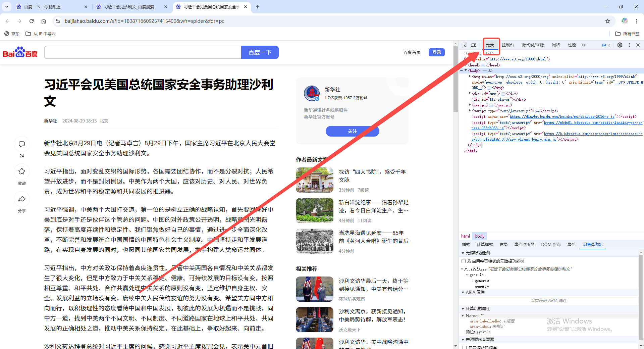
Task: Switch to the 性能 DevTools tab
Action: 572,45
